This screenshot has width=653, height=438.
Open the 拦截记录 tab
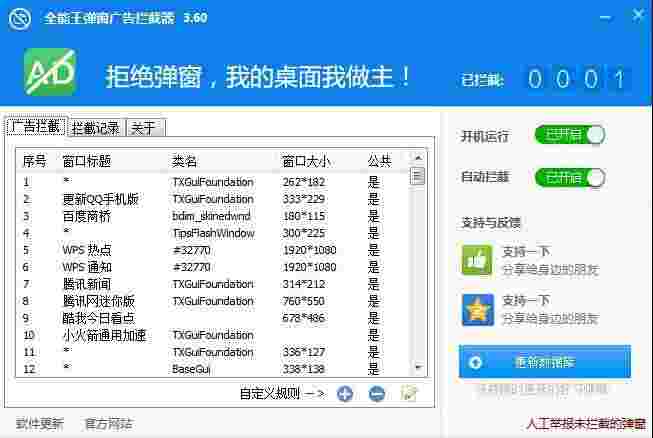(x=96, y=128)
